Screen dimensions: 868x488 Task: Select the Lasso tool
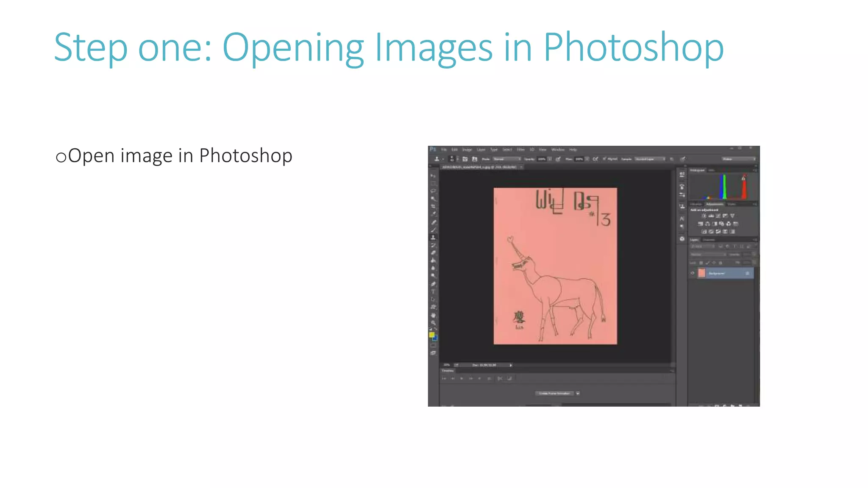click(433, 191)
